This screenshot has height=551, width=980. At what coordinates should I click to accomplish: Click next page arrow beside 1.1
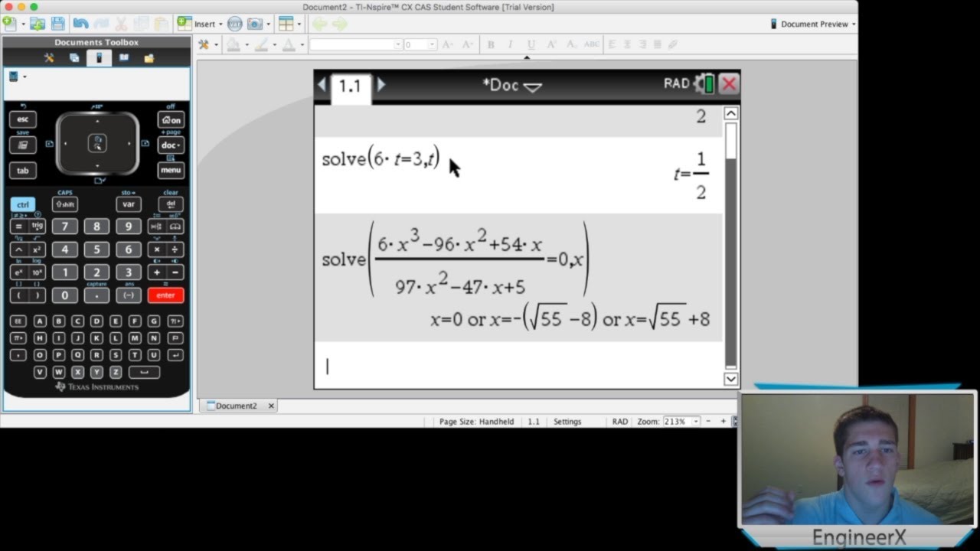(381, 85)
